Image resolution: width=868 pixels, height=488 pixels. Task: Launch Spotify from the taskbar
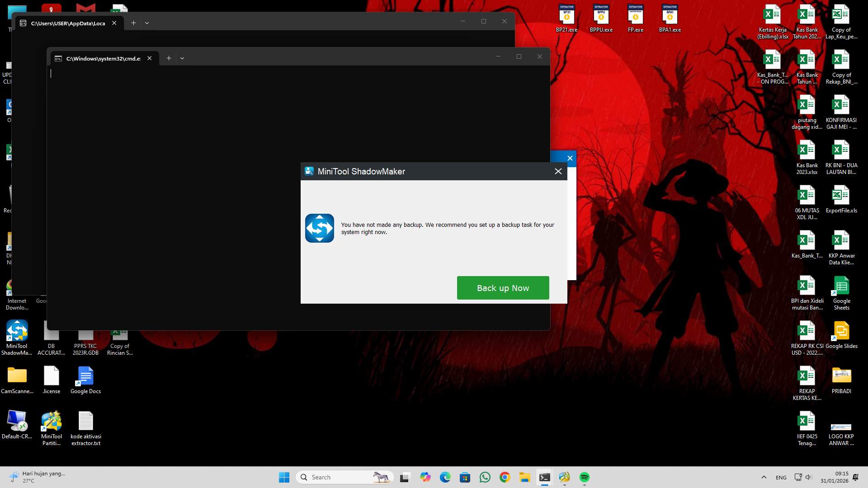(585, 477)
